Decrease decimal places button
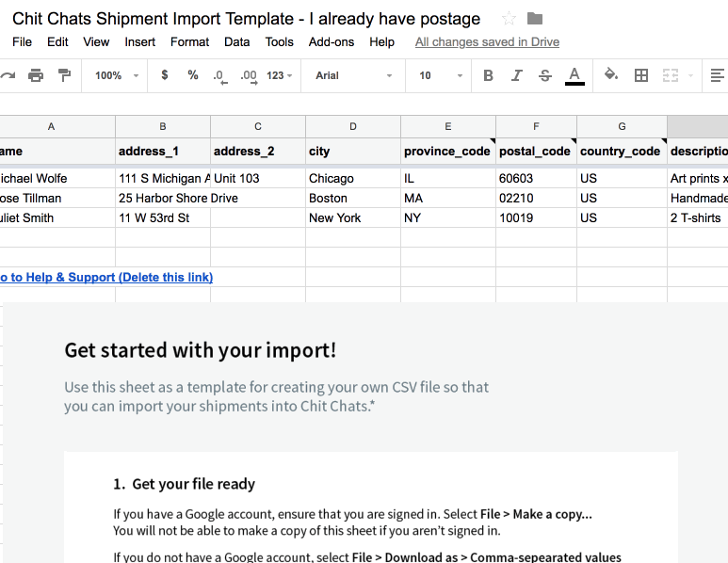This screenshot has width=728, height=563. [x=220, y=76]
